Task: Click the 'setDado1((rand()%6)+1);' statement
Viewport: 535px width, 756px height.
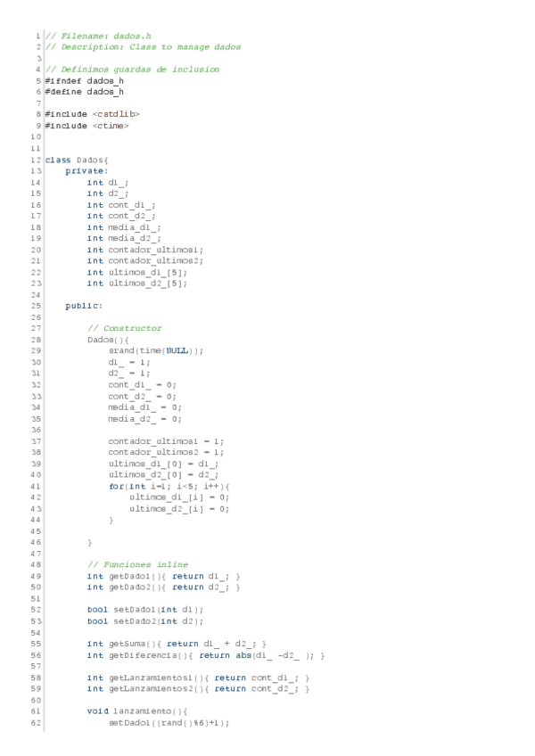Action: [169, 723]
